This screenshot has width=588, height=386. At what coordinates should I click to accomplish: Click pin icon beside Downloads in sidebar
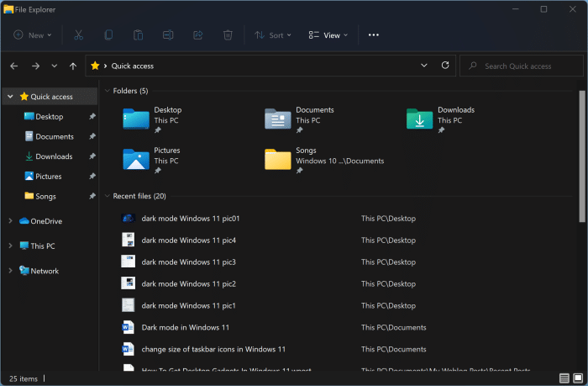(x=92, y=156)
